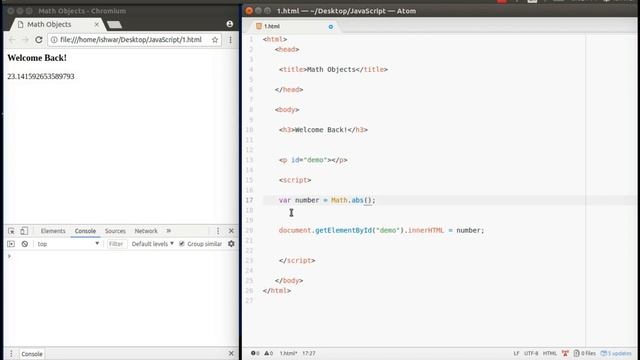Click the 17:27 cursor position in status bar
640x360 pixels.
[309, 353]
